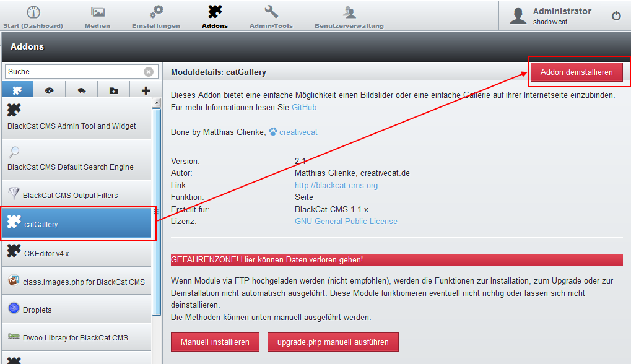
Task: Click the puzzle icon of CKEditor v4.x
Action: [14, 251]
